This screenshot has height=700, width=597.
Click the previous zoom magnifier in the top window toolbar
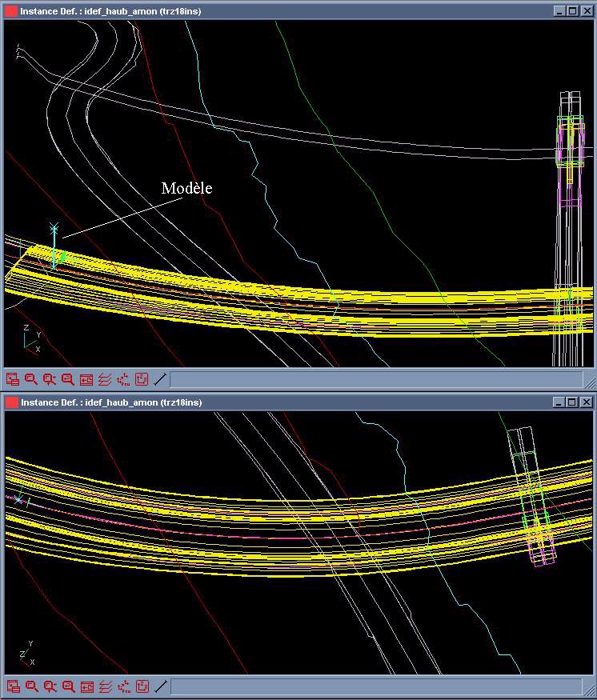click(68, 379)
